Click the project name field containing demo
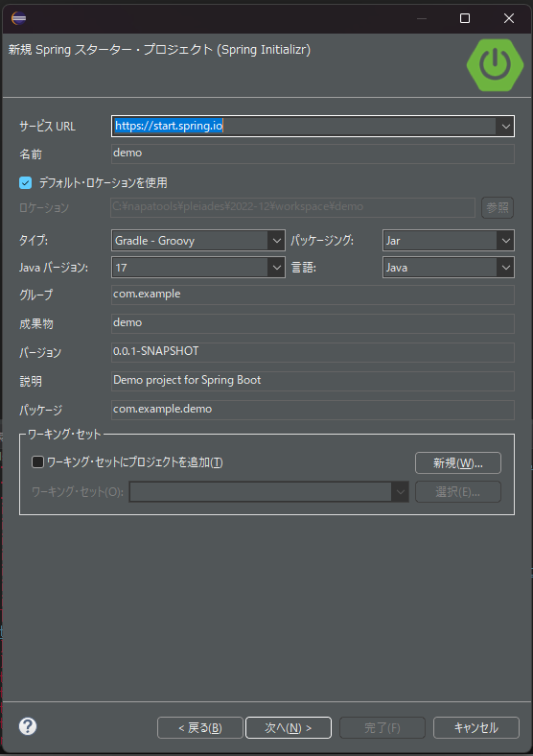Viewport: 533px width, 756px height. point(313,154)
